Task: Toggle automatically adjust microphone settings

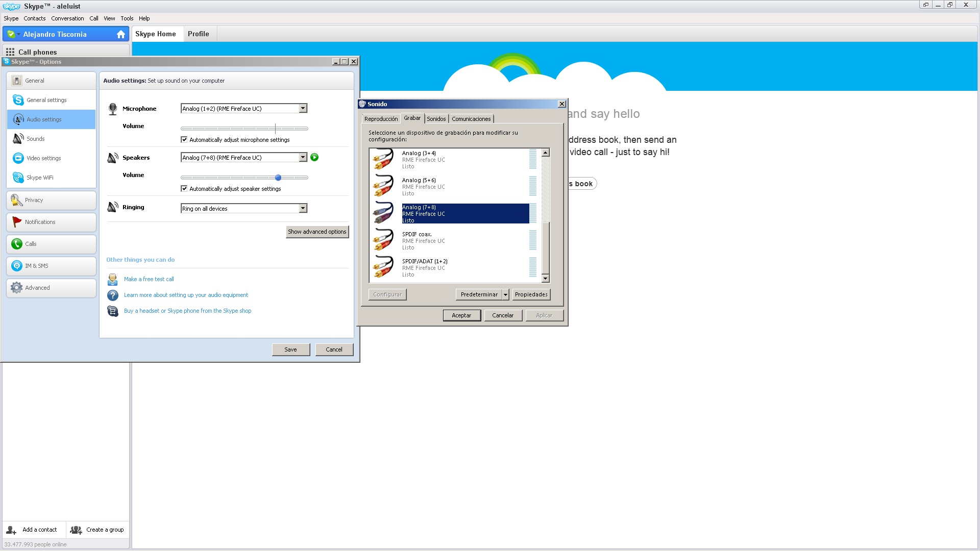Action: click(184, 140)
